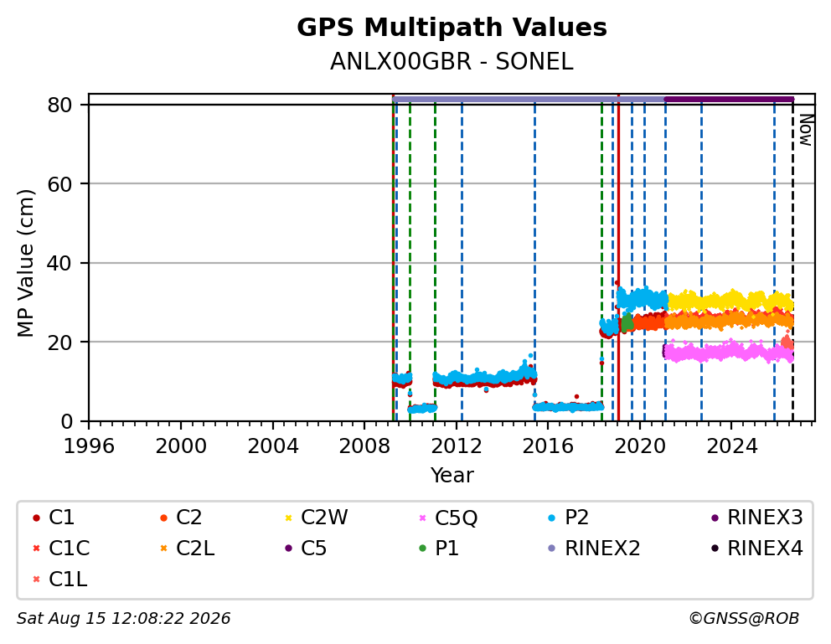The height and width of the screenshot is (644, 831).
Task: Click the ©GNSS@ROB credit text
Action: (744, 619)
